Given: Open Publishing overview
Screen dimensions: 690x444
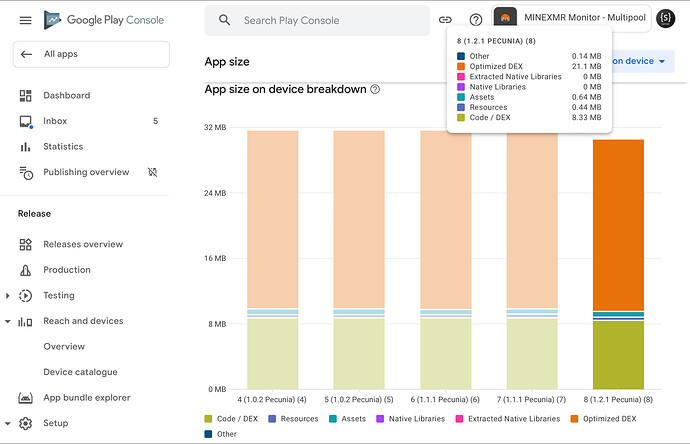Looking at the screenshot, I should click(86, 172).
